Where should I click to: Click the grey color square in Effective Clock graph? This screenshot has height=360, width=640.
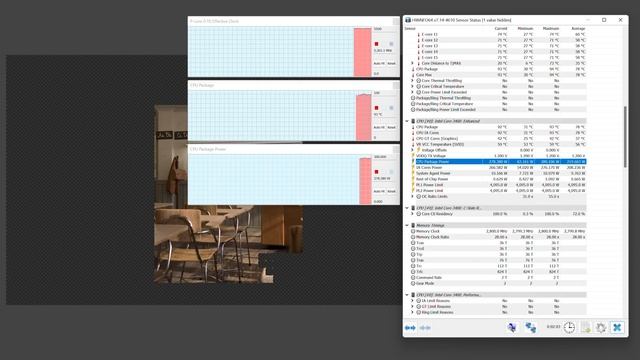[x=391, y=44]
